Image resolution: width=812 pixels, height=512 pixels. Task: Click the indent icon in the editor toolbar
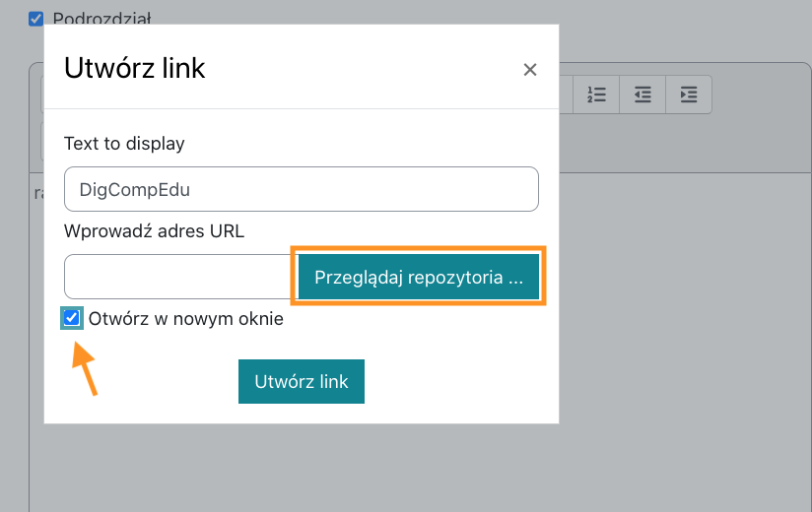click(689, 95)
